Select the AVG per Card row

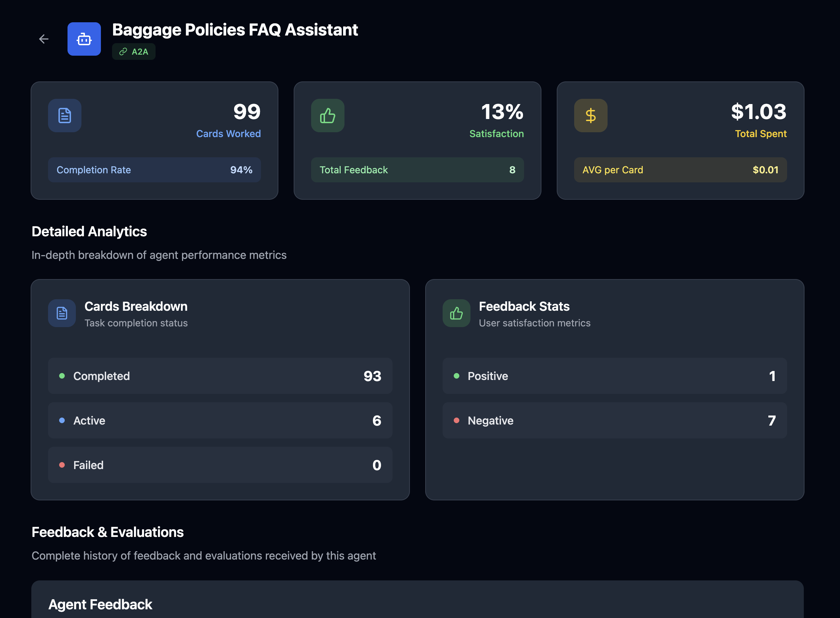[680, 170]
